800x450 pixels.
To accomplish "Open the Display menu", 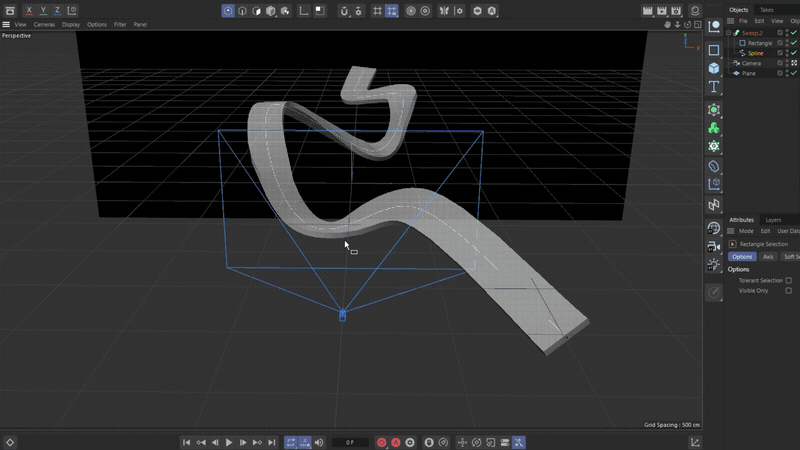I will coord(71,24).
